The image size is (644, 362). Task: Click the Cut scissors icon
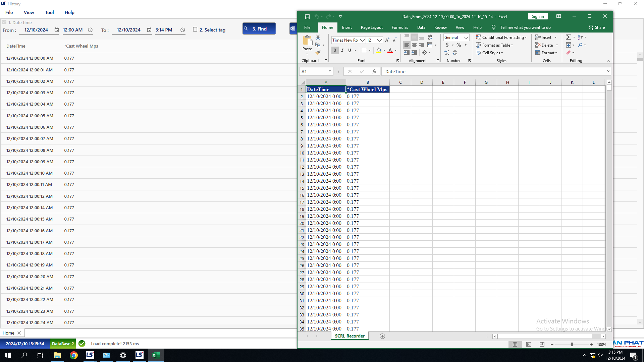pos(318,37)
